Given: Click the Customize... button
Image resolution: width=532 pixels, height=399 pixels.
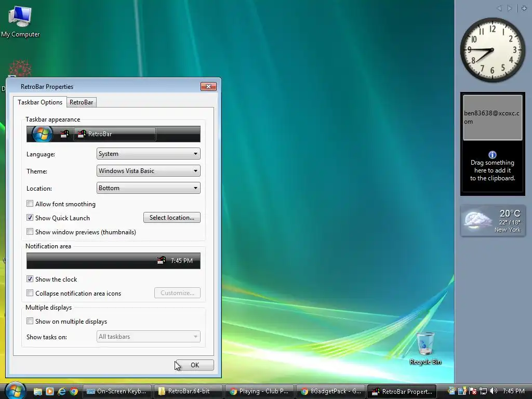Looking at the screenshot, I should point(177,293).
